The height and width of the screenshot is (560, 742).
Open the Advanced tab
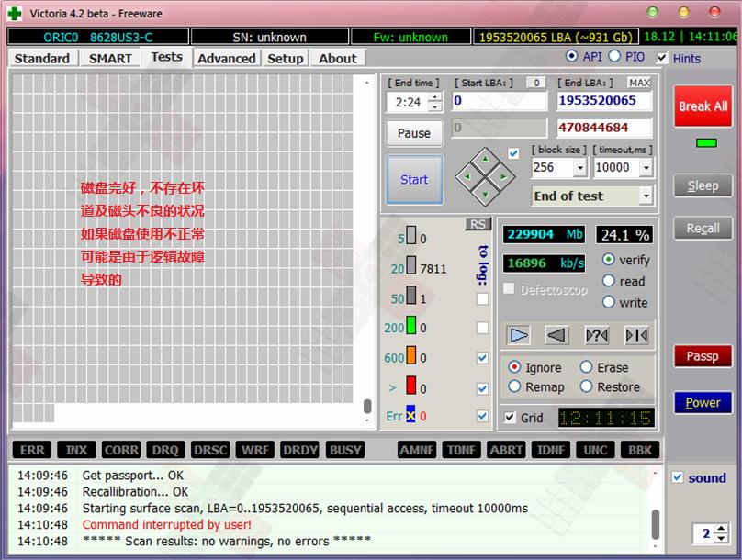tap(226, 59)
